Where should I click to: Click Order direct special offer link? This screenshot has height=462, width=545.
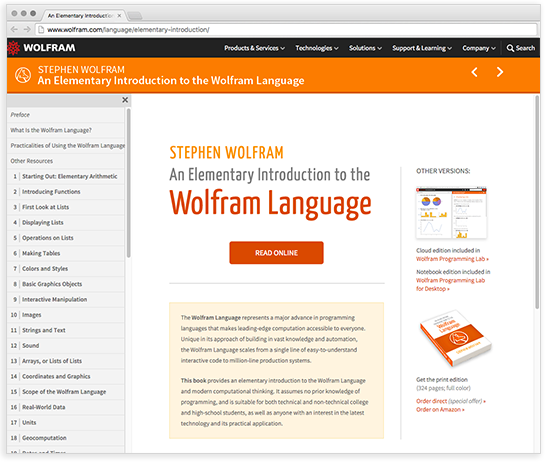click(x=450, y=401)
